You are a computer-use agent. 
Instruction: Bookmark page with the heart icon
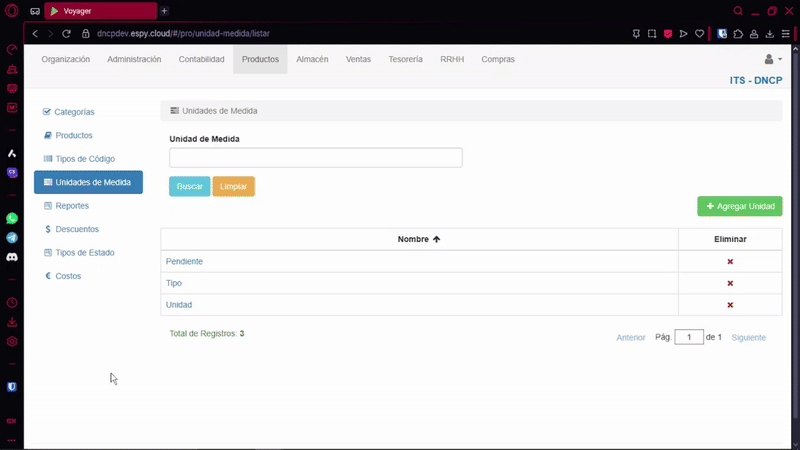click(699, 34)
